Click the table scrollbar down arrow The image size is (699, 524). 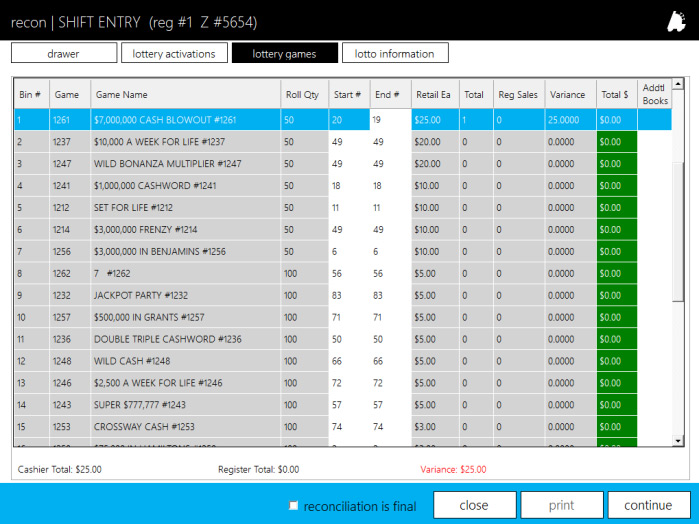point(678,441)
